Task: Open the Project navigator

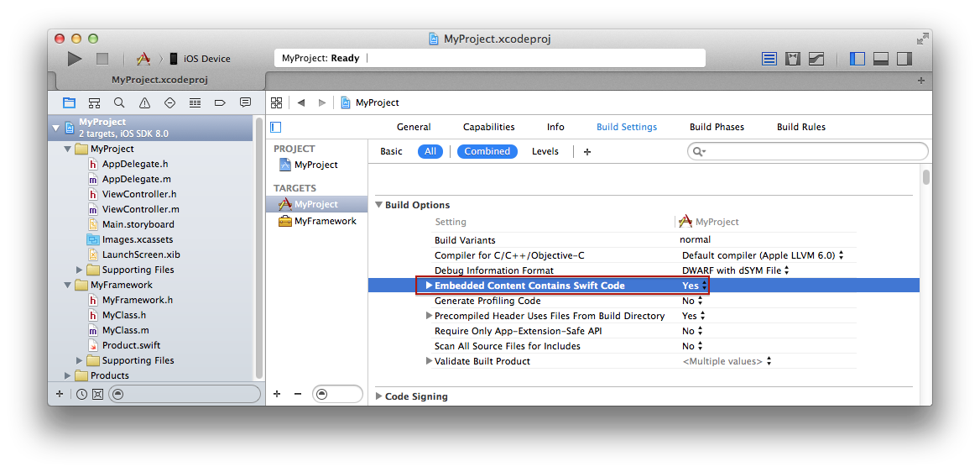Action: [x=69, y=102]
